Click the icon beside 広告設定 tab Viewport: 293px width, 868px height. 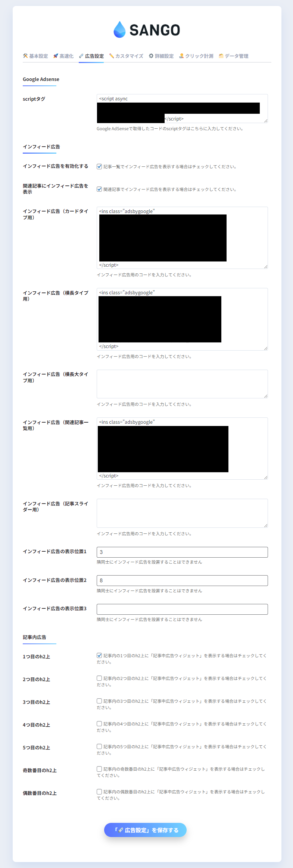click(81, 56)
